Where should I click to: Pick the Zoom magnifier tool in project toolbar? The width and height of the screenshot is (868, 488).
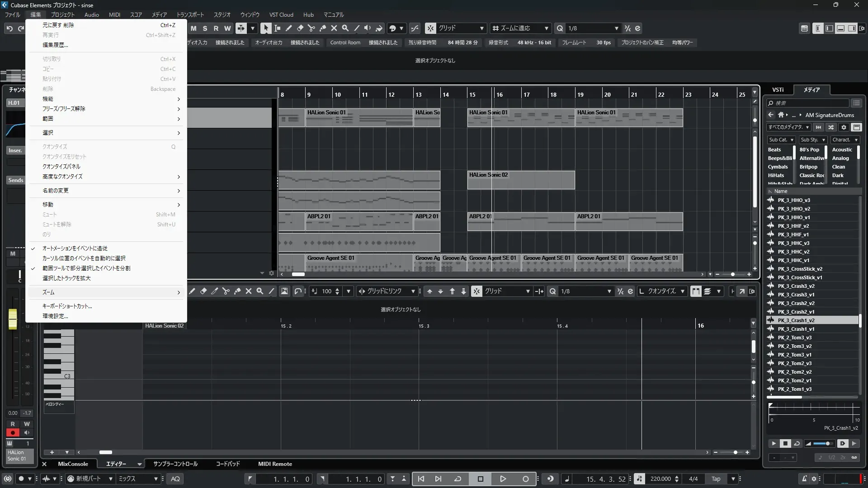point(345,28)
